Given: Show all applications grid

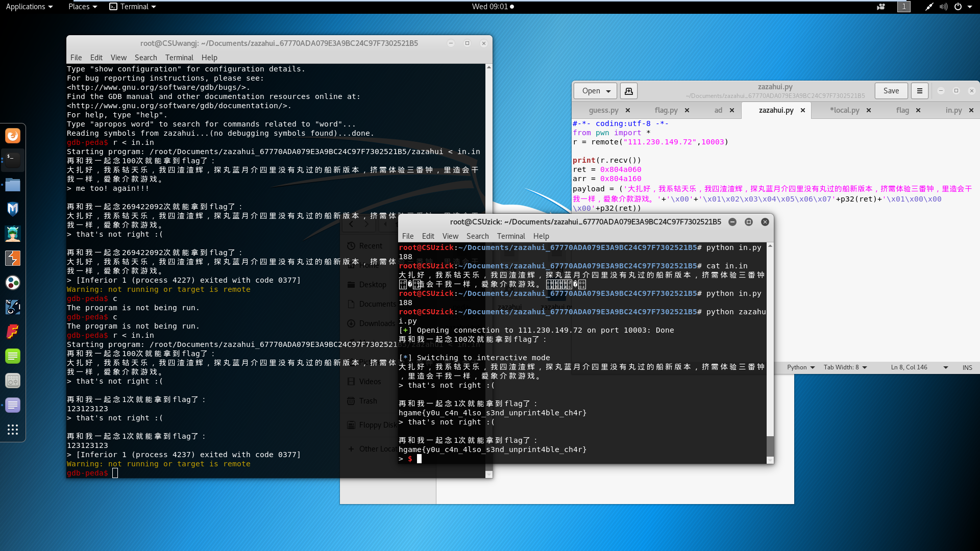Looking at the screenshot, I should [x=13, y=430].
